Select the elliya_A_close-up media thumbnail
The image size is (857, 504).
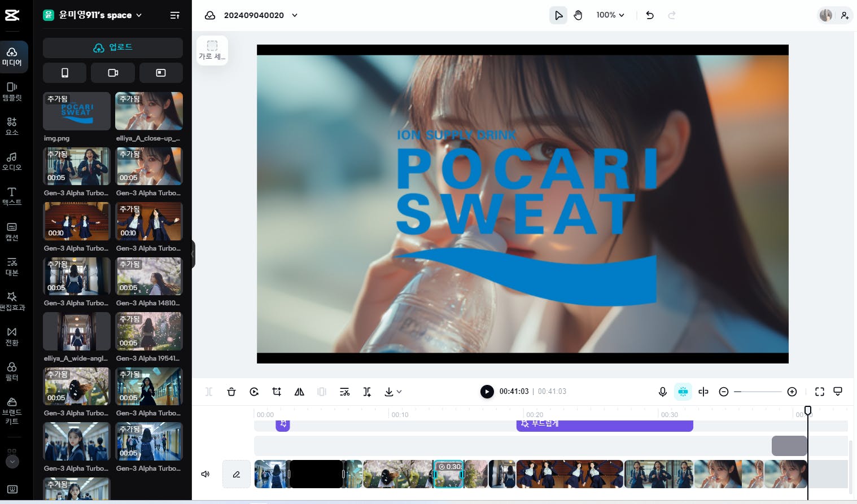pyautogui.click(x=149, y=111)
